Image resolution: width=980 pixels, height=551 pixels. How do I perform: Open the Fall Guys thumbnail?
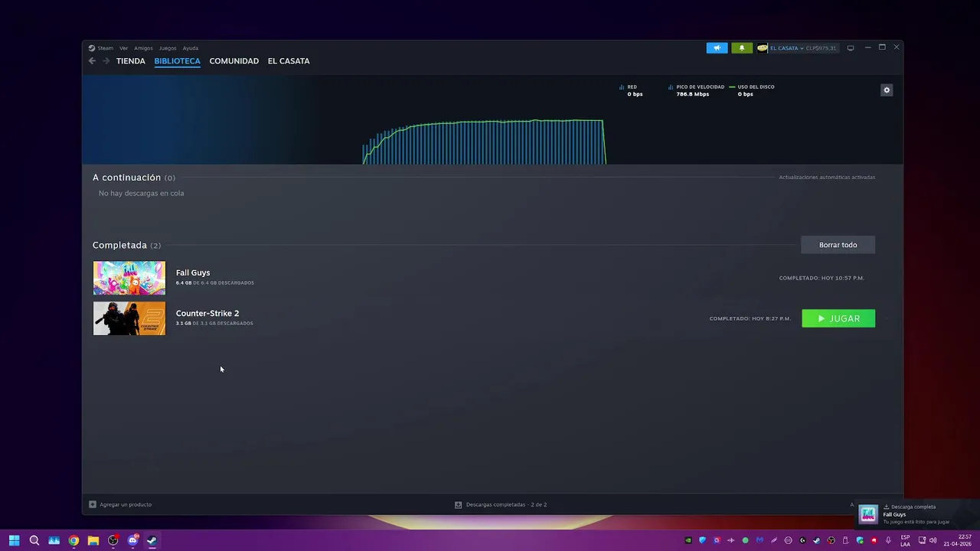click(x=129, y=278)
